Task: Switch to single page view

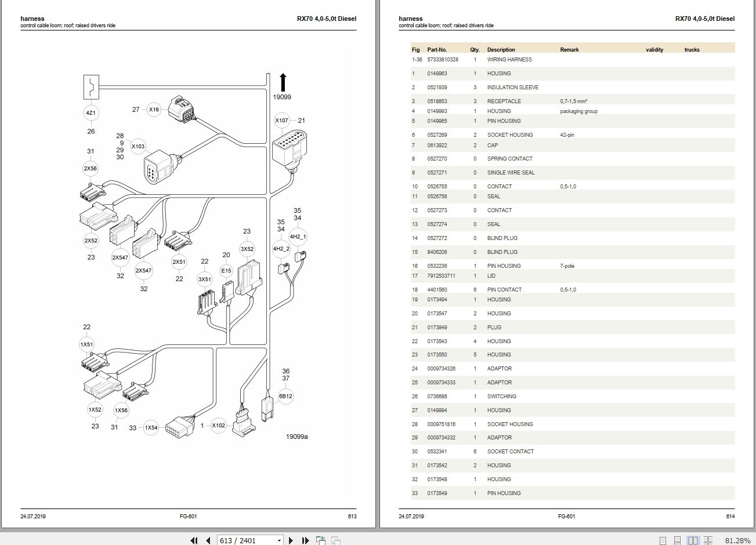Action: coord(663,540)
